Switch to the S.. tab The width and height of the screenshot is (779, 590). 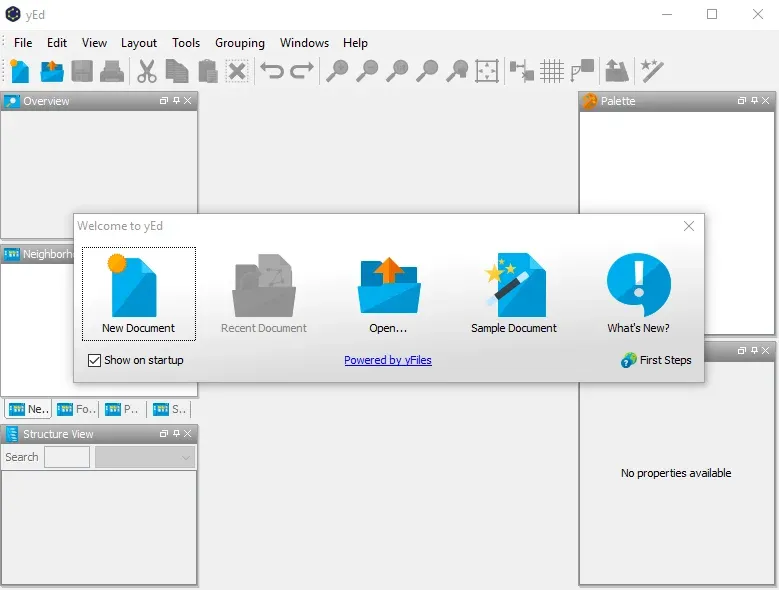tap(169, 409)
